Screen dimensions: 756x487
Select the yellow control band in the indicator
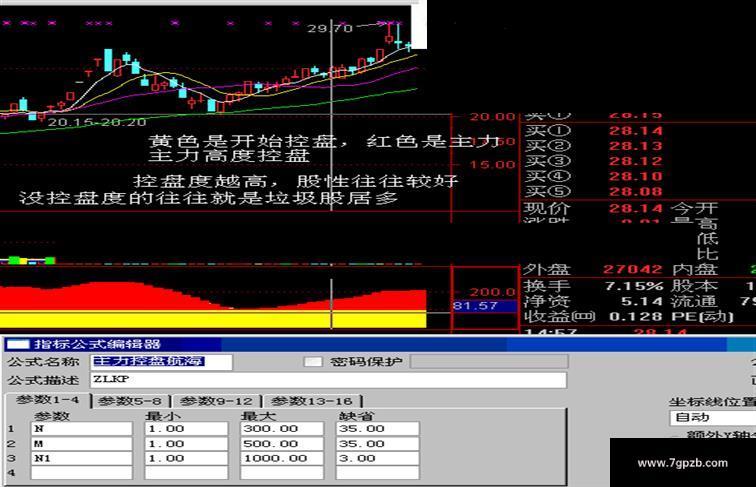tap(213, 320)
